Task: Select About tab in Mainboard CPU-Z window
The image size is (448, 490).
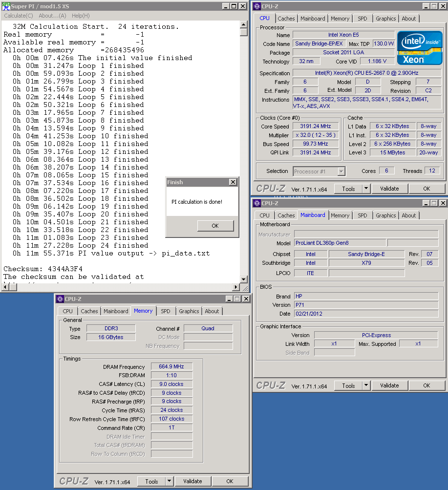Action: 408,215
